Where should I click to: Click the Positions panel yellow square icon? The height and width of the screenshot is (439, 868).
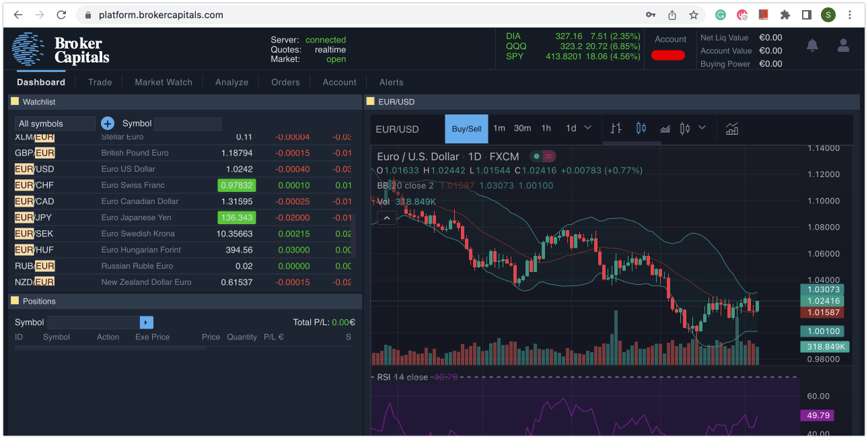click(15, 301)
